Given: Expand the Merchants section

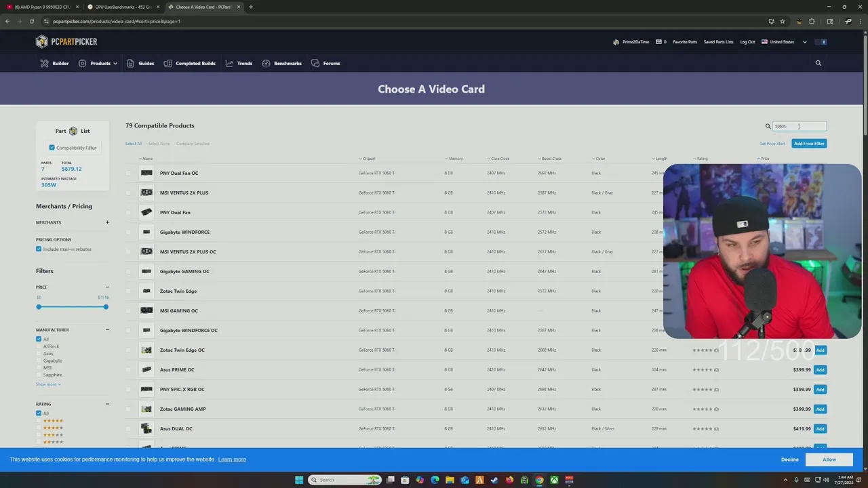Looking at the screenshot, I should 107,222.
